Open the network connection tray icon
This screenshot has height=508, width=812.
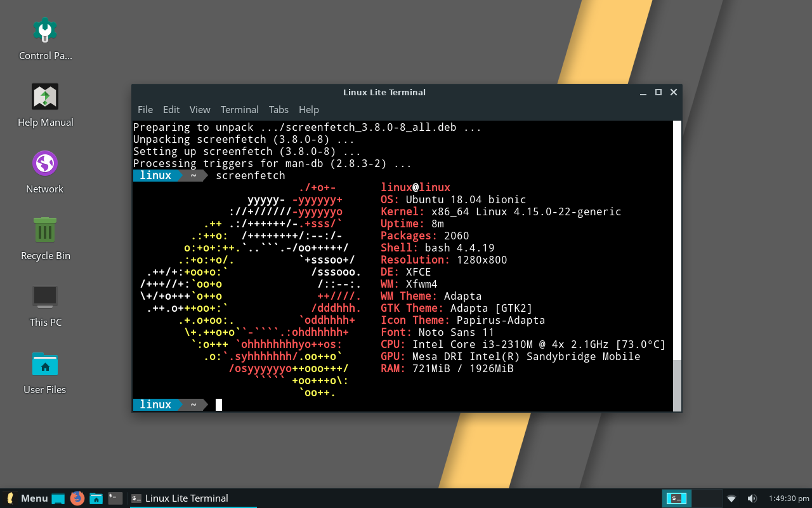point(731,498)
